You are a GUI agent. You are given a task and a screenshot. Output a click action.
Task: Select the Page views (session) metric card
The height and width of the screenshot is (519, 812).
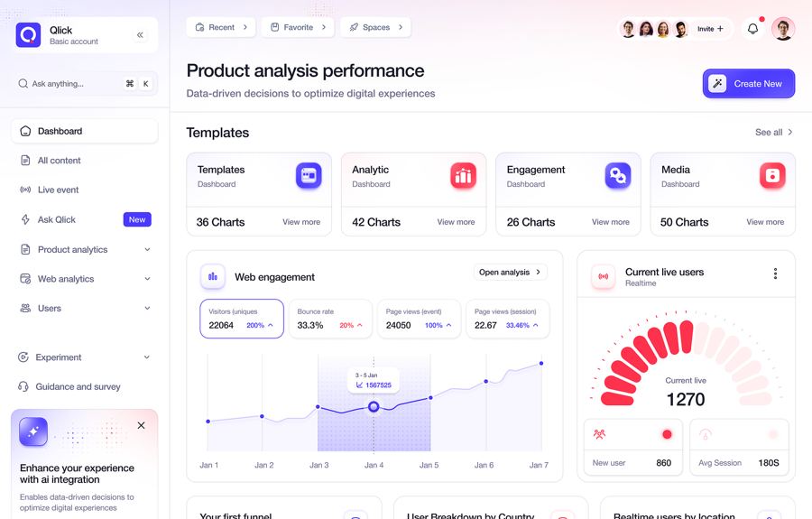pyautogui.click(x=507, y=319)
